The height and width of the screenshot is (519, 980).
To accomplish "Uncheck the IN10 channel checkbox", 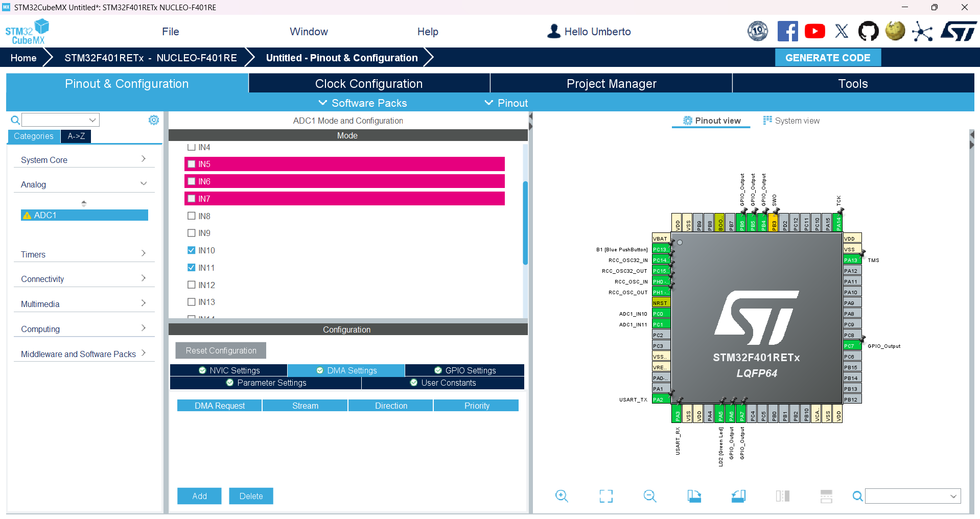I will (192, 250).
